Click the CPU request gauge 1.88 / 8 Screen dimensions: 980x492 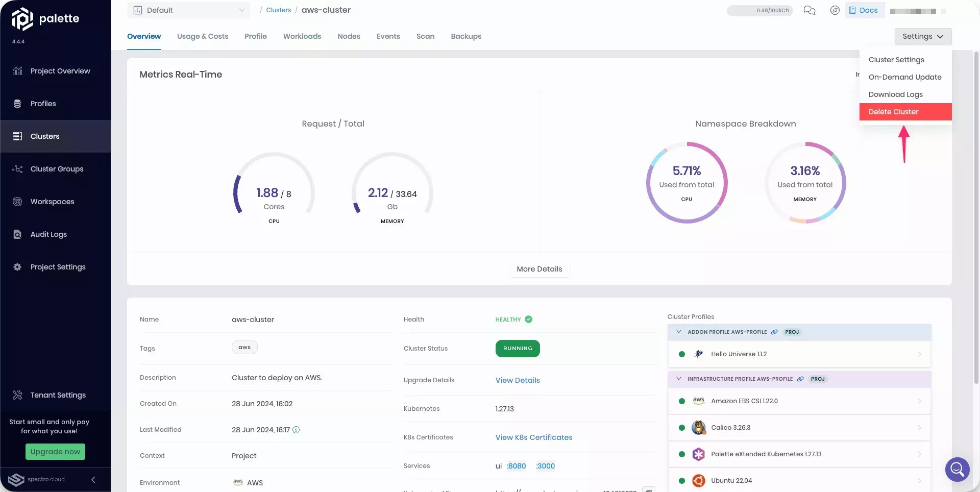point(274,189)
